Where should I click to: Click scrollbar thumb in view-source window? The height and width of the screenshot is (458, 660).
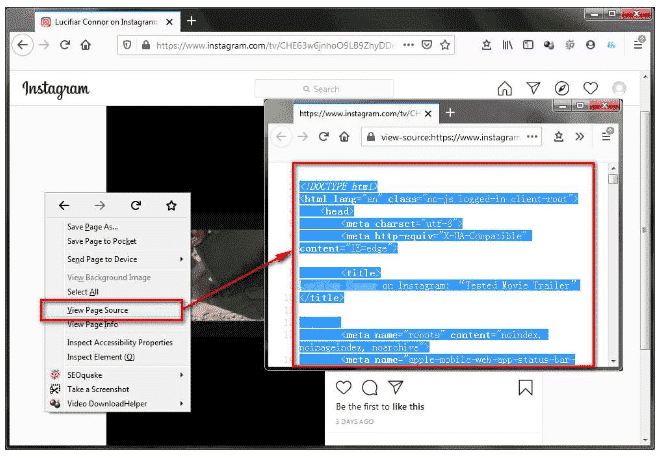click(x=613, y=179)
